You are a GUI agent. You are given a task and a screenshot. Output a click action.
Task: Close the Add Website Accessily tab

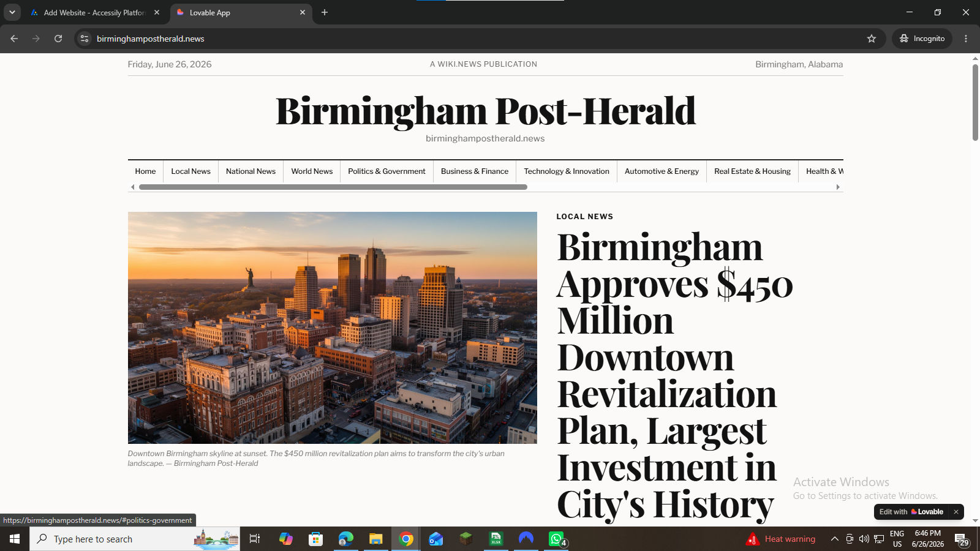click(157, 12)
